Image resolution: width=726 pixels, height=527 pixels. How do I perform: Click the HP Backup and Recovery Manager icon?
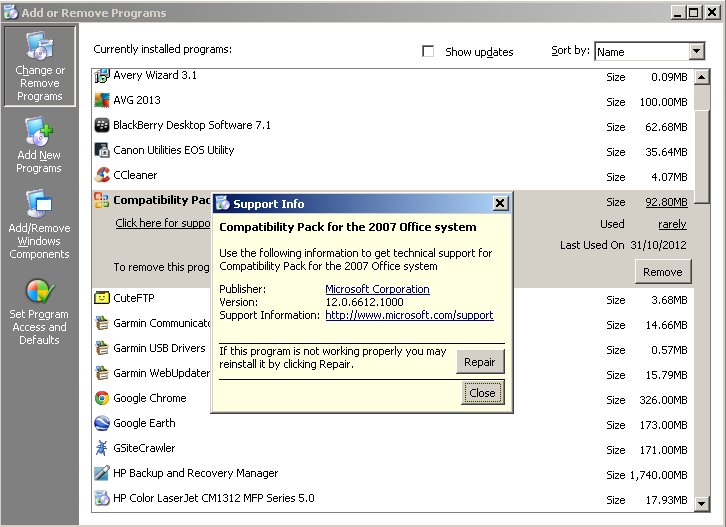102,473
